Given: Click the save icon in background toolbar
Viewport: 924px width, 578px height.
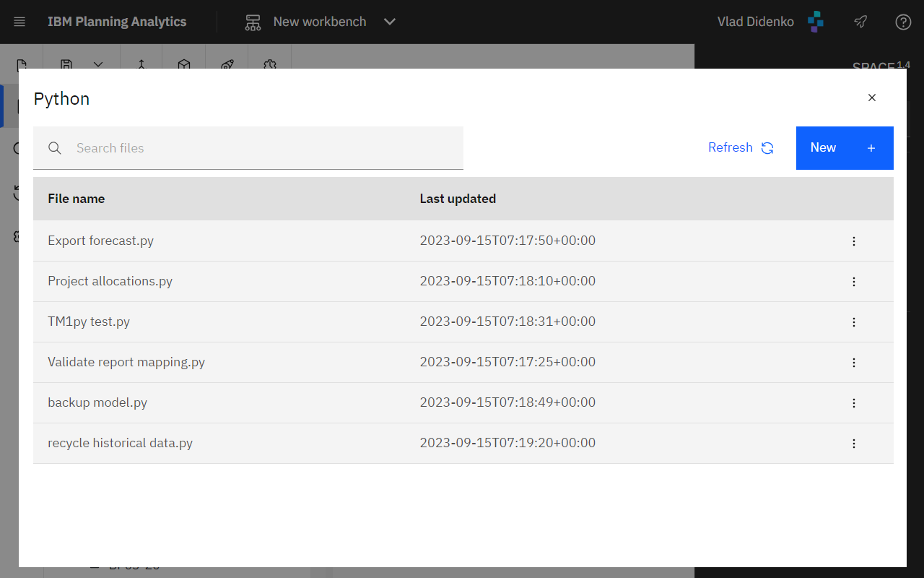Looking at the screenshot, I should 66,64.
